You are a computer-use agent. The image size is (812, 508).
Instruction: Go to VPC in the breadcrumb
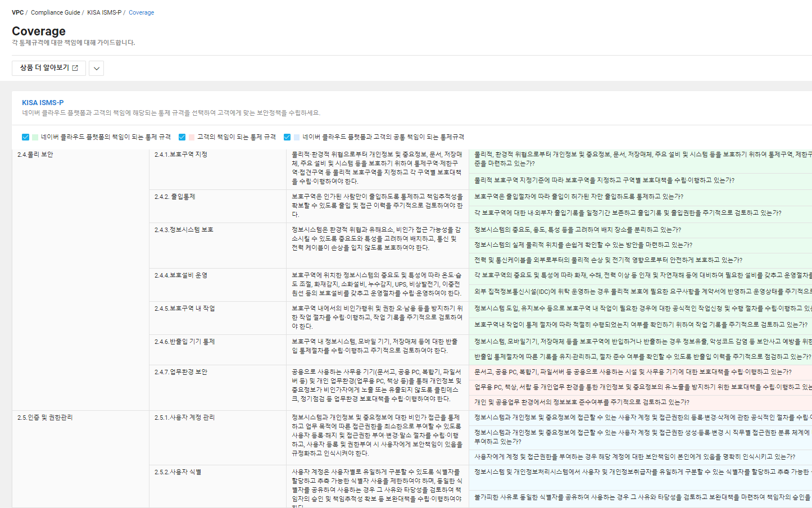18,12
